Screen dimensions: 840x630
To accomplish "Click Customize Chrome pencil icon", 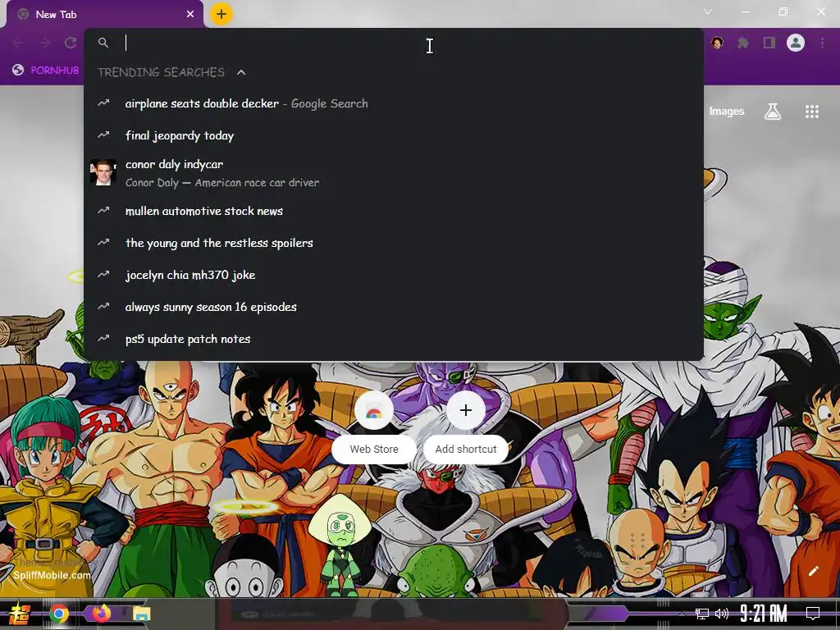I will 813,571.
